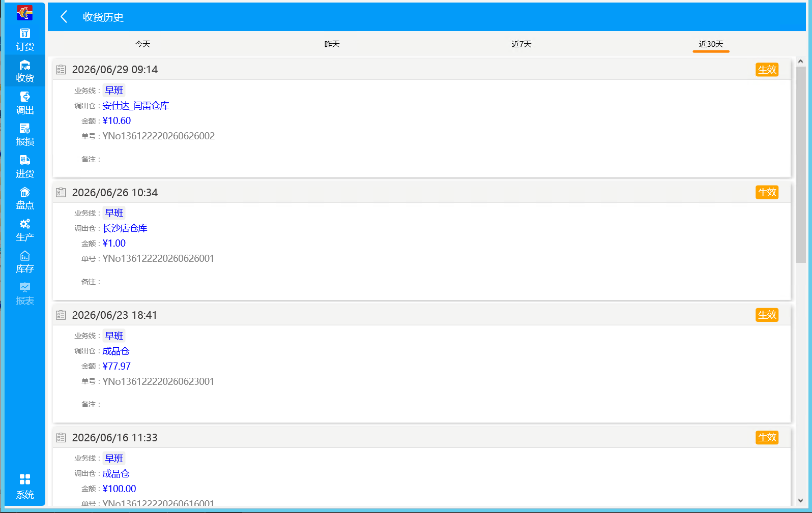This screenshot has height=513, width=812.
Task: Click 早班 tag in the 06/23 record
Action: pos(114,336)
